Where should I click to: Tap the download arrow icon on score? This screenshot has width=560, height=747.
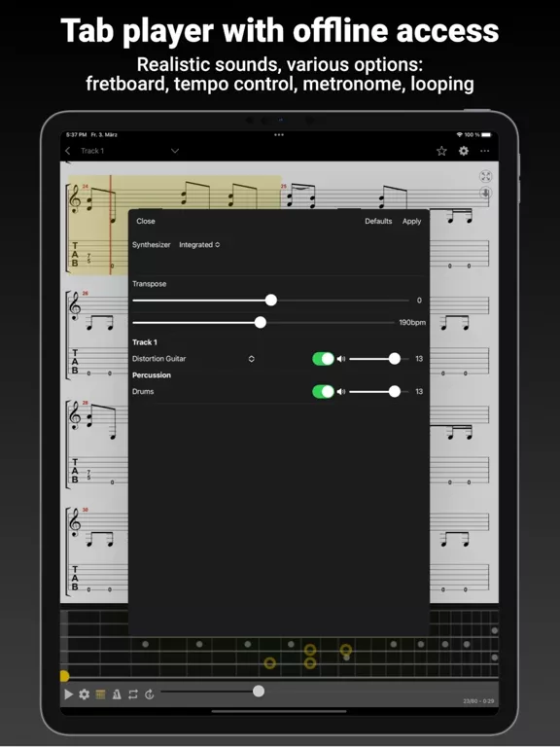[485, 194]
